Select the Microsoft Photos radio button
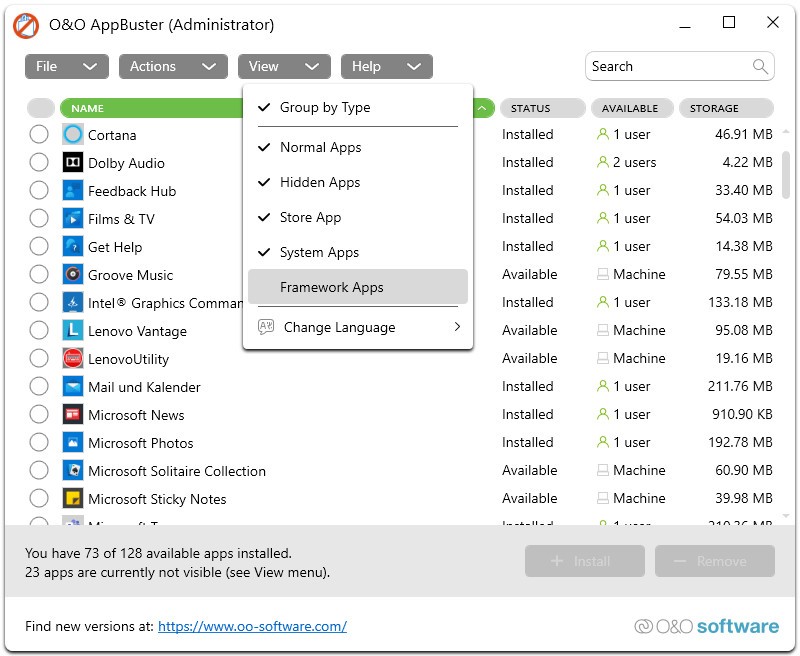 point(39,442)
